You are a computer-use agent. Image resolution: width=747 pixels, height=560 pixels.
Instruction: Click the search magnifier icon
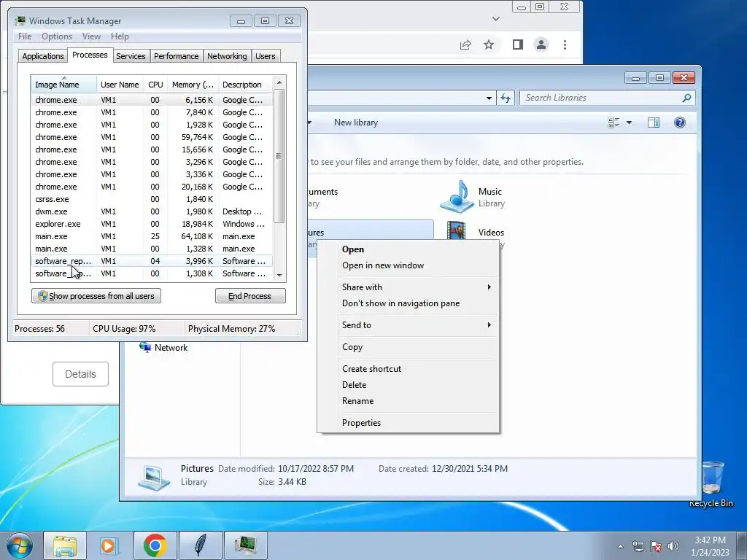tap(686, 98)
